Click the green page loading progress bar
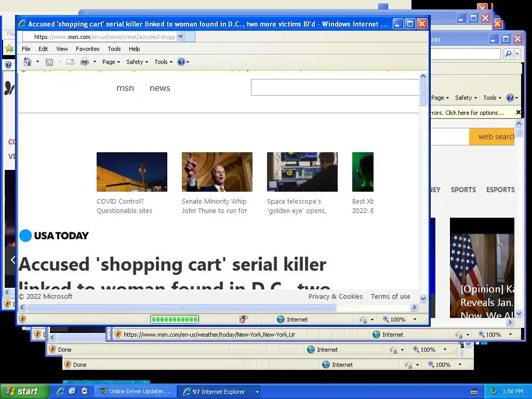 tap(175, 320)
